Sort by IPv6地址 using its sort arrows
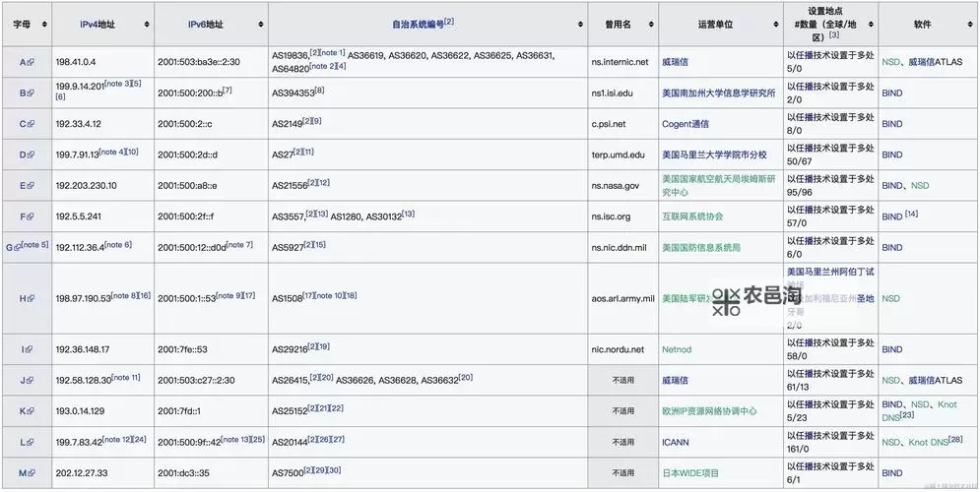 tap(261, 25)
